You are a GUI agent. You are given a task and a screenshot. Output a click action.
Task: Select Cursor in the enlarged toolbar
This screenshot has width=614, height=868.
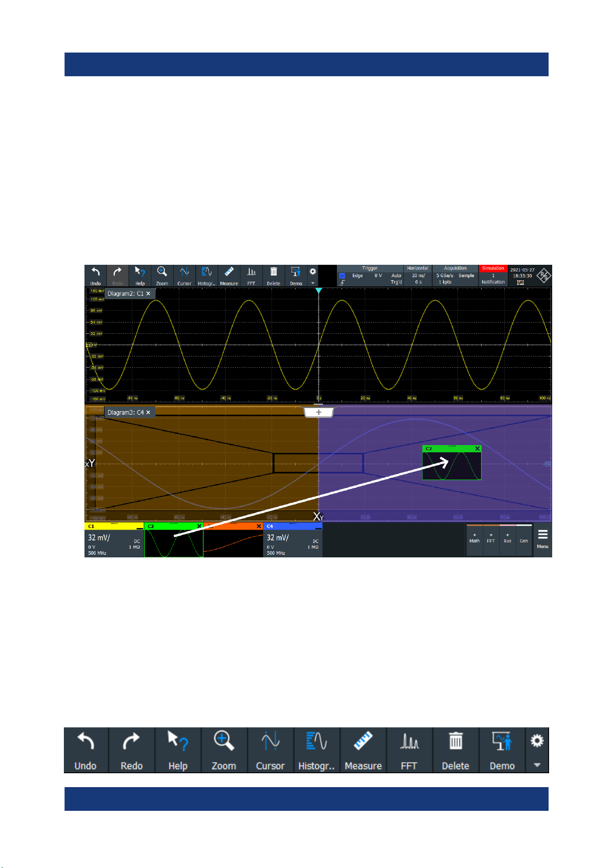(270, 750)
